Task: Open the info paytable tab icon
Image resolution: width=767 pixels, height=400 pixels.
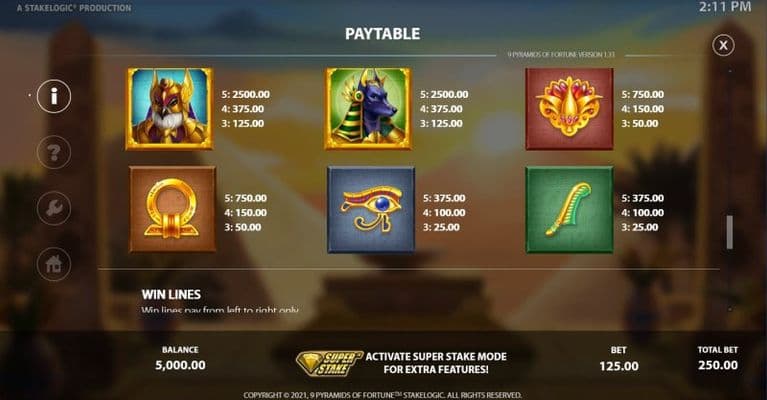Action: click(54, 96)
